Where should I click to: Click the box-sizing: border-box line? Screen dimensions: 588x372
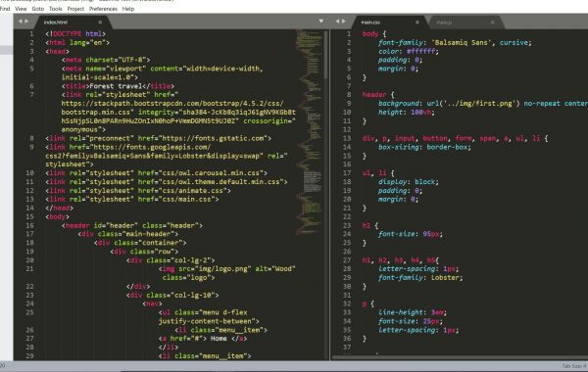[x=424, y=147]
